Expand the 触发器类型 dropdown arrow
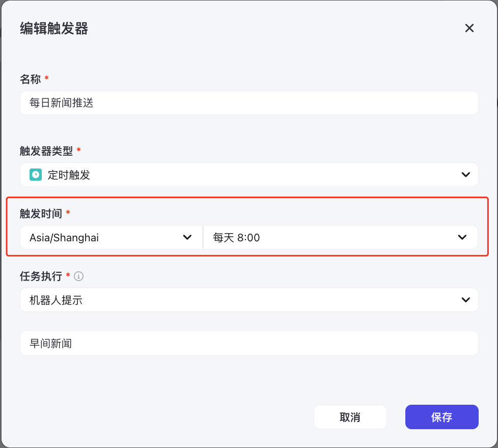This screenshot has width=498, height=448. pyautogui.click(x=465, y=175)
